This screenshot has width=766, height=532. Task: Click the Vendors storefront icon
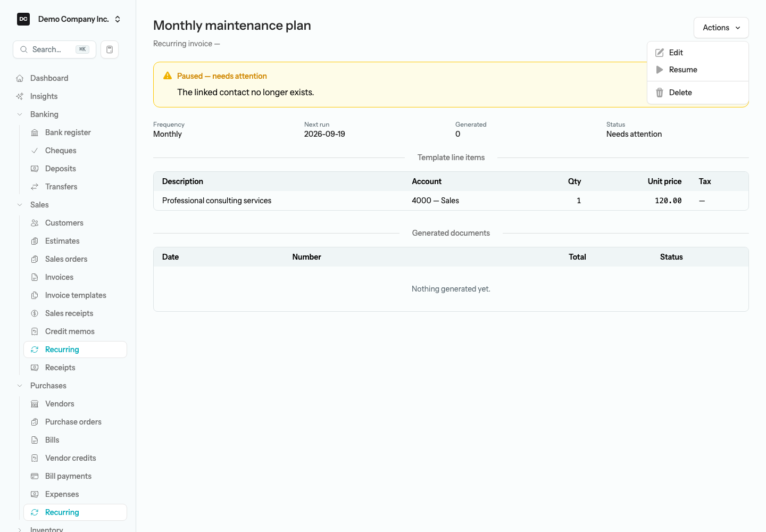pyautogui.click(x=35, y=404)
